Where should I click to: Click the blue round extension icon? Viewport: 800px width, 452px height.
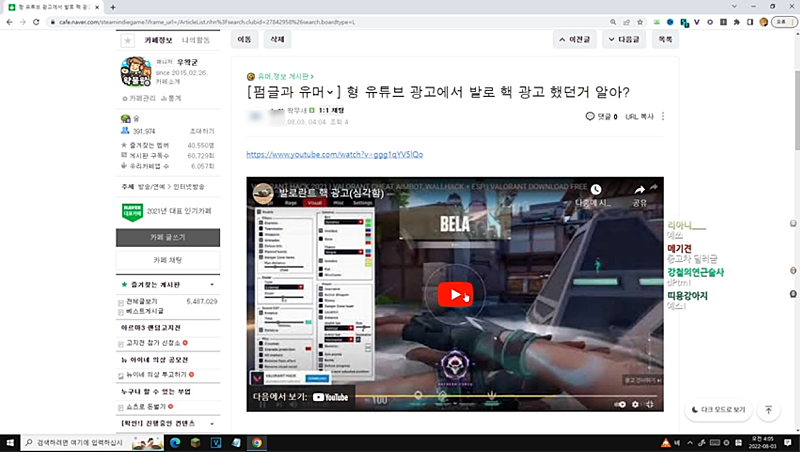[670, 22]
